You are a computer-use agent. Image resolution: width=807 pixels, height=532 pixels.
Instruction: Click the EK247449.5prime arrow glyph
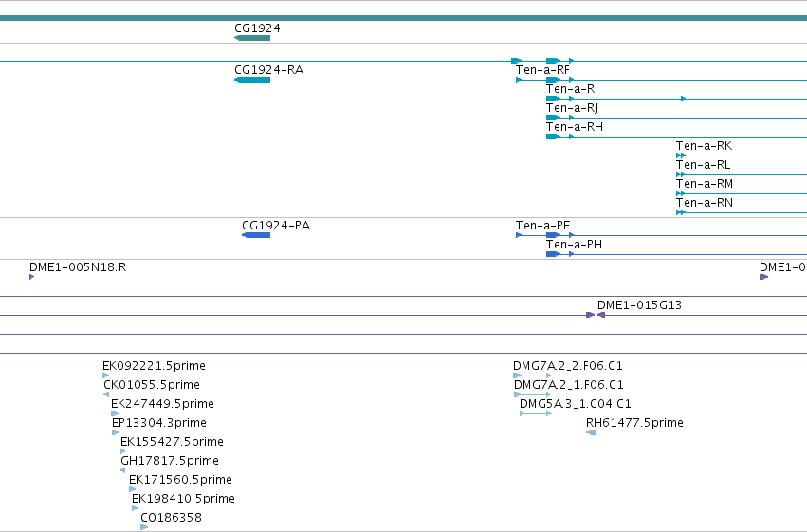click(x=116, y=413)
